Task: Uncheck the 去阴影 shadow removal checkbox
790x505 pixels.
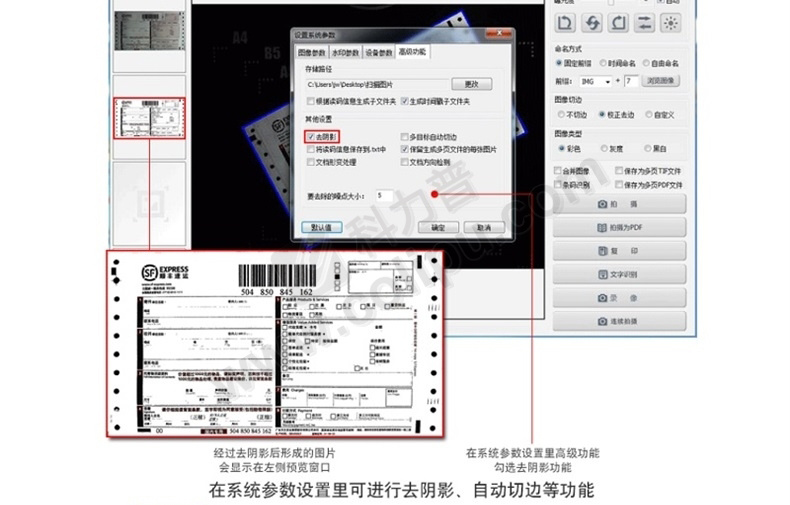Action: pyautogui.click(x=312, y=136)
